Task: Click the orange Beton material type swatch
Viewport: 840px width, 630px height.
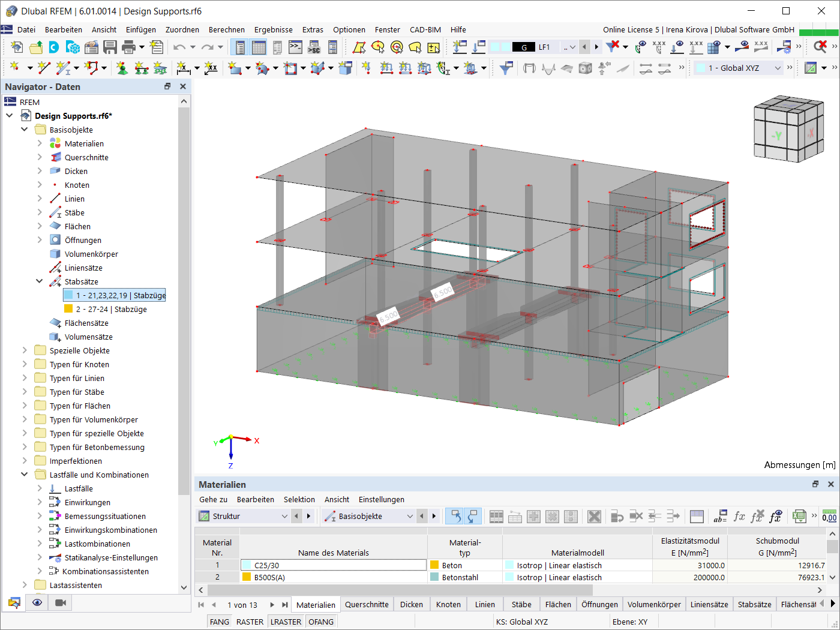Action: pos(434,565)
